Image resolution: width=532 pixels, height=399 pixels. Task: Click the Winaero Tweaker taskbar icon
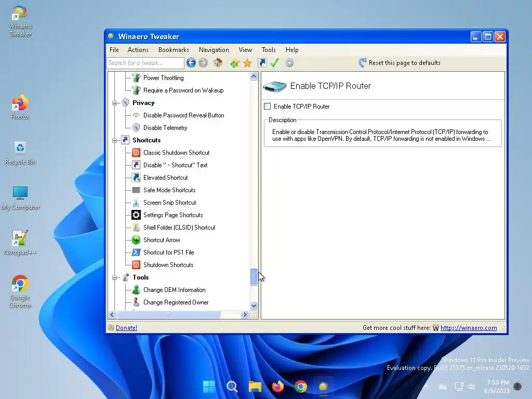323,386
